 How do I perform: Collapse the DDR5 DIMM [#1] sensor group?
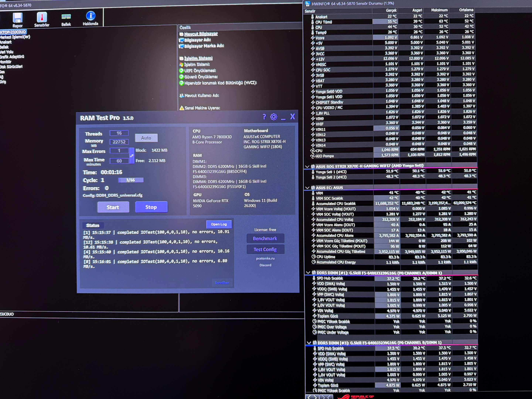tap(308, 273)
